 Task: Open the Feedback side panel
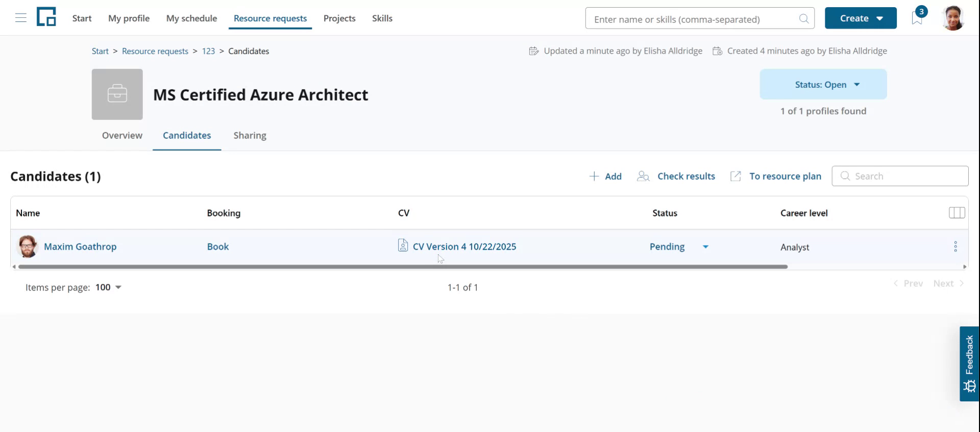[x=969, y=364]
